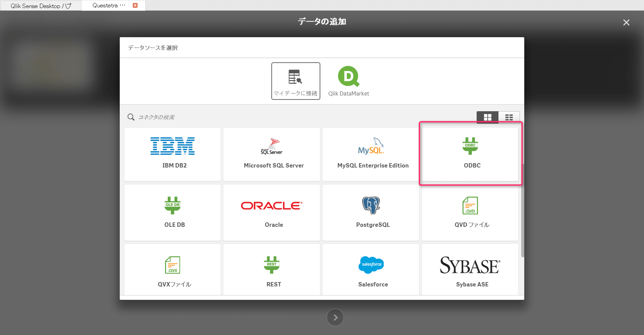Click the Sybase ASE label
Viewport: 644px width, 335px height.
[x=472, y=284]
